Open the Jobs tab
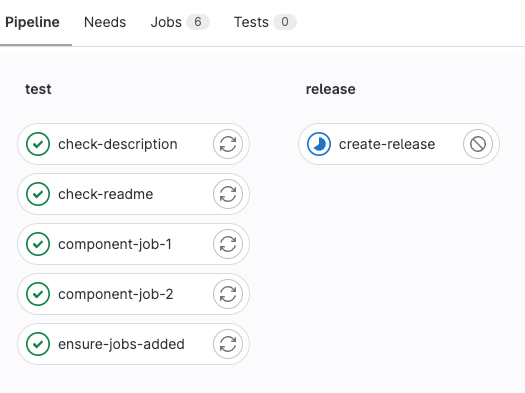 [180, 22]
